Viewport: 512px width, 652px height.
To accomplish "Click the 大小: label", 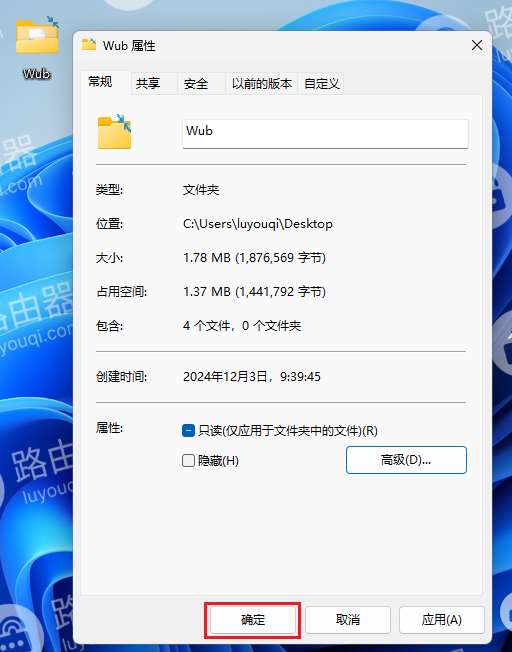I will [x=109, y=258].
